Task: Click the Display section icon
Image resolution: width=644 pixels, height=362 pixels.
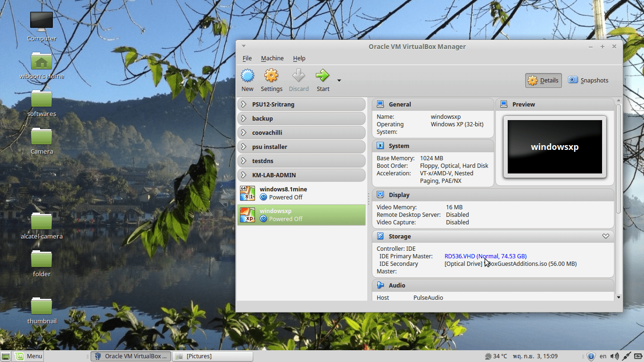Action: [x=380, y=195]
